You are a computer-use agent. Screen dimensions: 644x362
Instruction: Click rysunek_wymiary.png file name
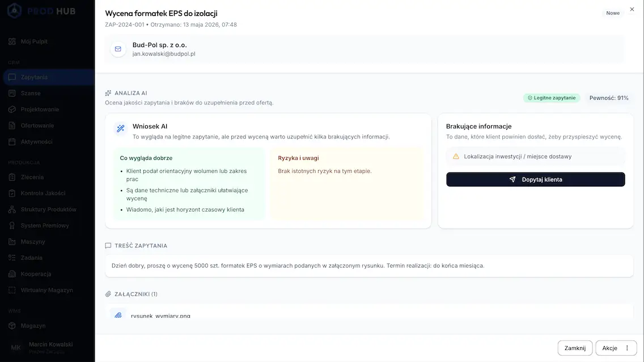(160, 316)
